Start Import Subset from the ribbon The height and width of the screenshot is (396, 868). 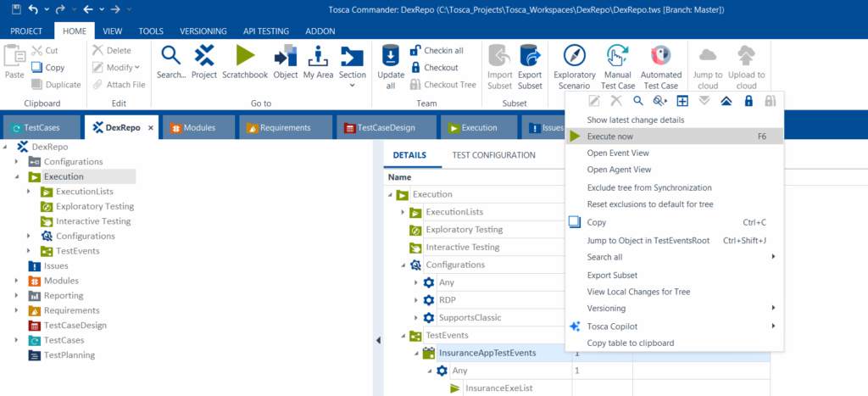click(500, 67)
